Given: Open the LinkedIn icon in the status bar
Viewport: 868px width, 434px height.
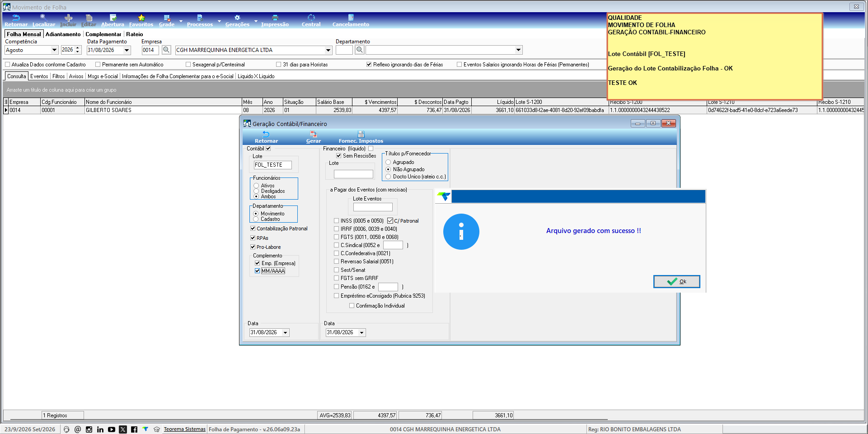Looking at the screenshot, I should 100,429.
